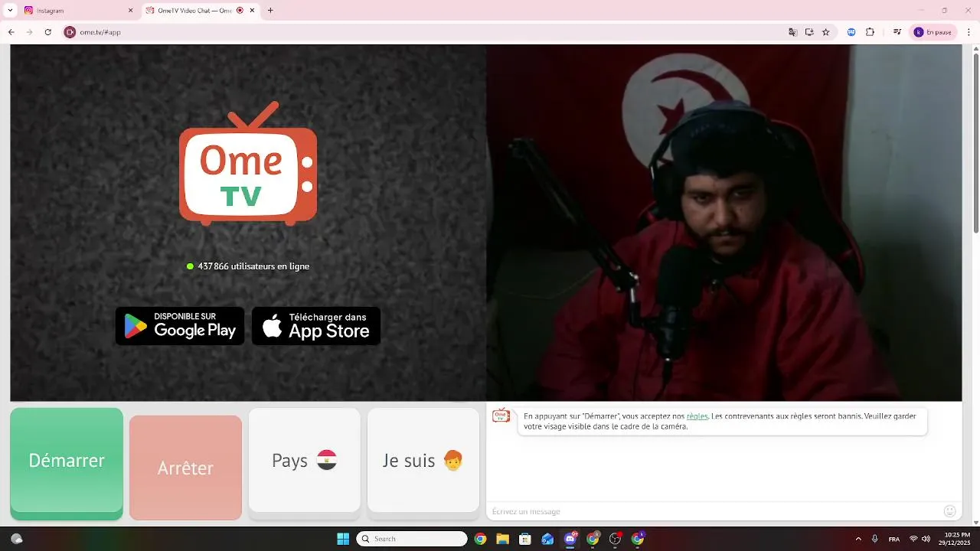Open File Explorer from the taskbar
Image resolution: width=980 pixels, height=551 pixels.
502,539
